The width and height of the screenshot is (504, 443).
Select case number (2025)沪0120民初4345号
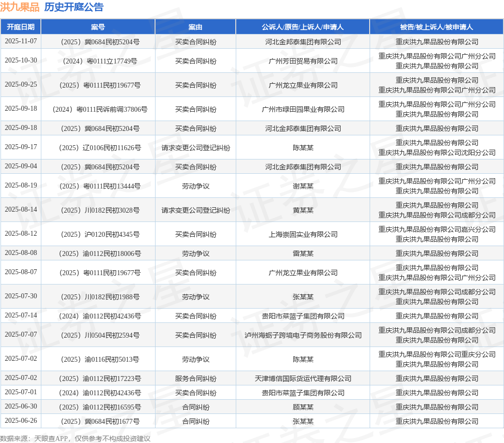(x=100, y=234)
